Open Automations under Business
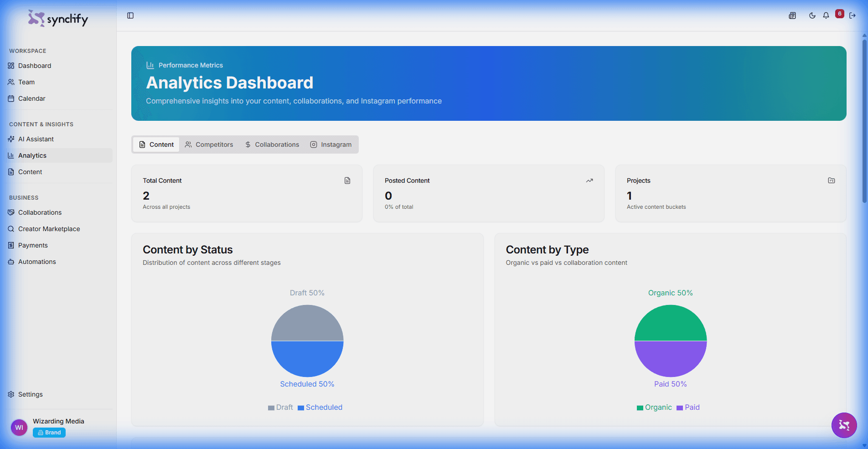 tap(37, 262)
